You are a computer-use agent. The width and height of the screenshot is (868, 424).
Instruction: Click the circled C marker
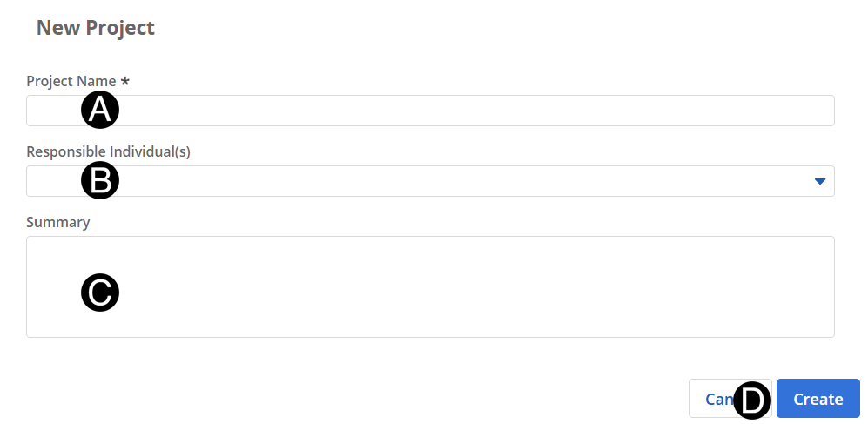100,293
